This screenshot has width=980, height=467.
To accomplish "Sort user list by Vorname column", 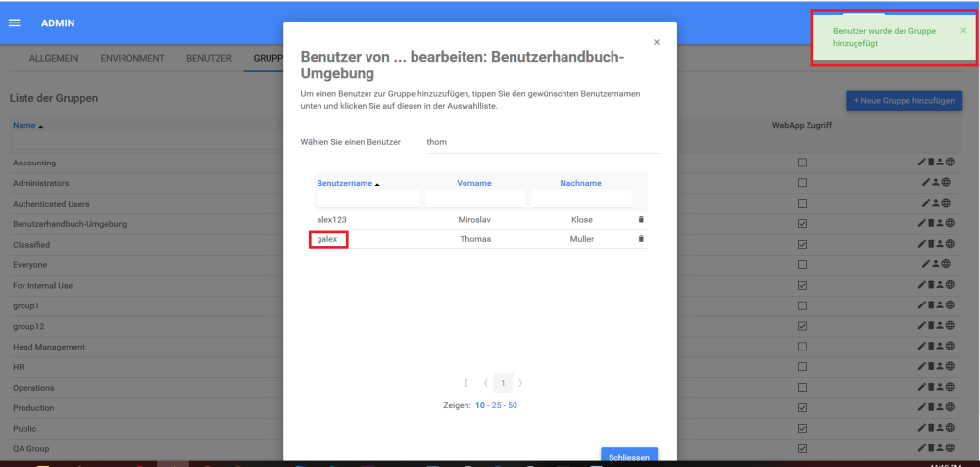I will click(474, 183).
